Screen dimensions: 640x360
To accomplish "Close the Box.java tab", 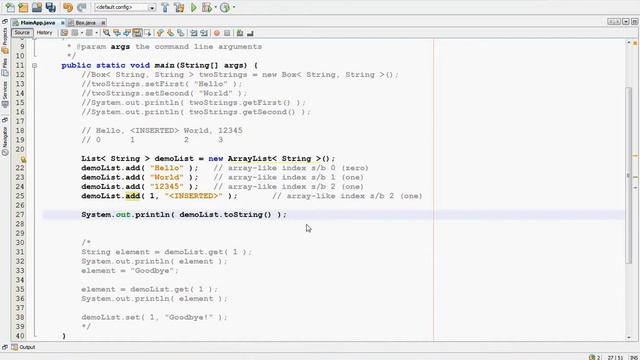I will pos(103,23).
